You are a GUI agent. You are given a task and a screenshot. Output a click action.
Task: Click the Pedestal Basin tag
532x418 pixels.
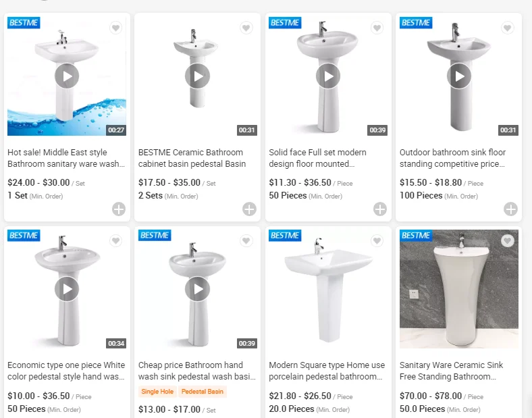click(203, 392)
